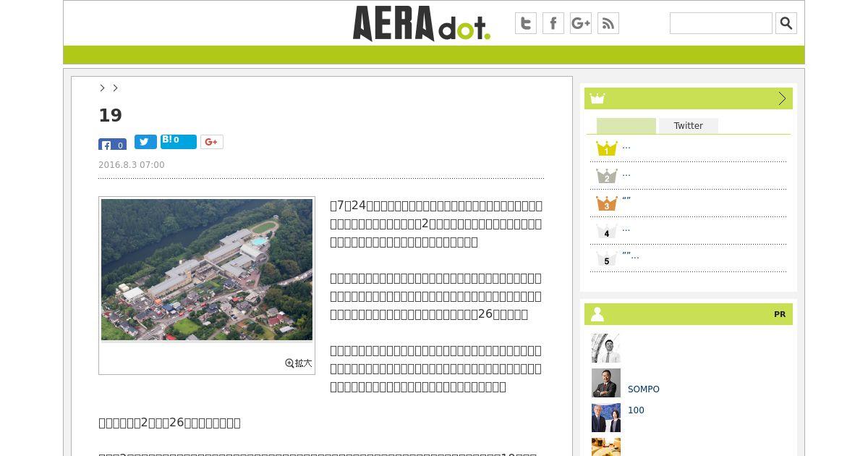The image size is (868, 456).
Task: Open the SOMPO PR thumbnail
Action: click(x=606, y=383)
